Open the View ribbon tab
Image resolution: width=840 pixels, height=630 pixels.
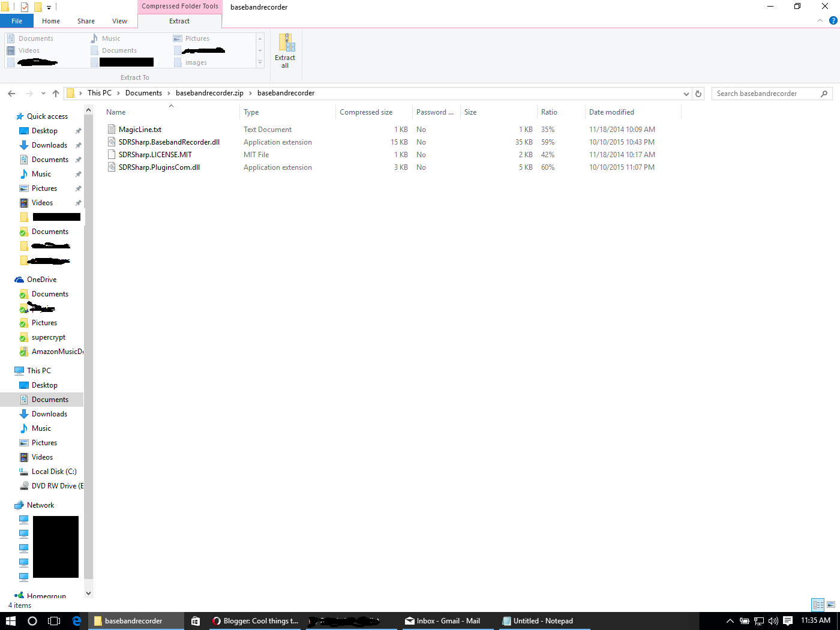119,21
